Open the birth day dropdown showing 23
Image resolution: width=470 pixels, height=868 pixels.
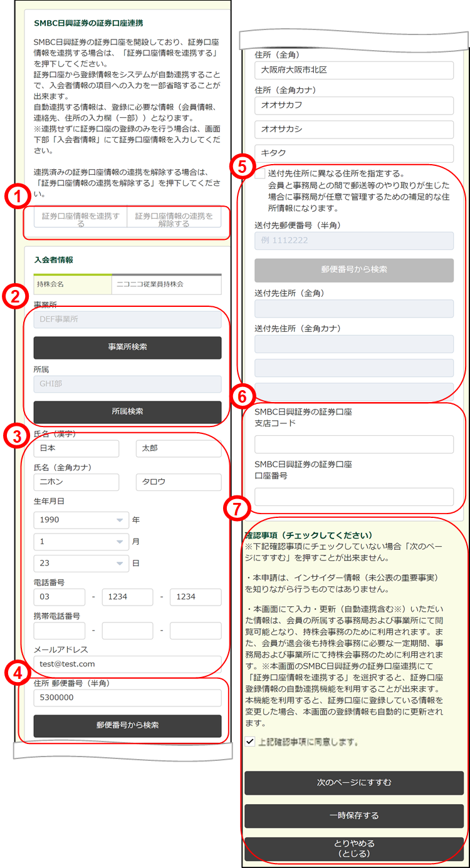pyautogui.click(x=81, y=563)
